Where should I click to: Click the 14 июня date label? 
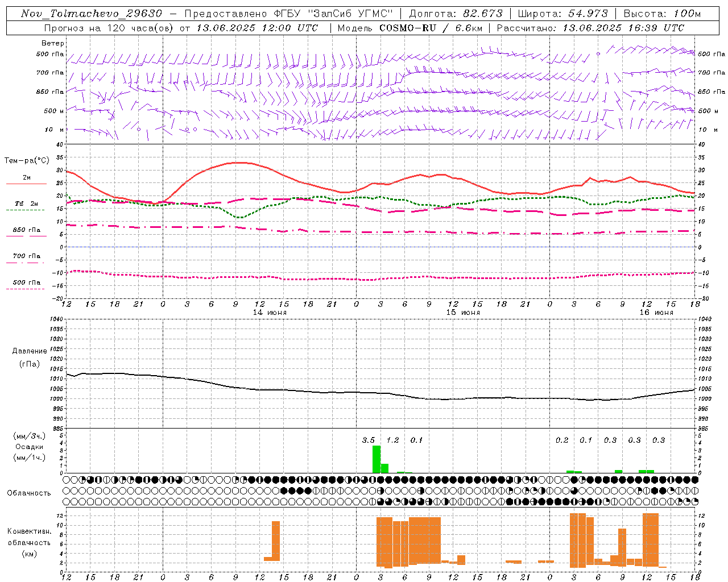click(x=270, y=313)
